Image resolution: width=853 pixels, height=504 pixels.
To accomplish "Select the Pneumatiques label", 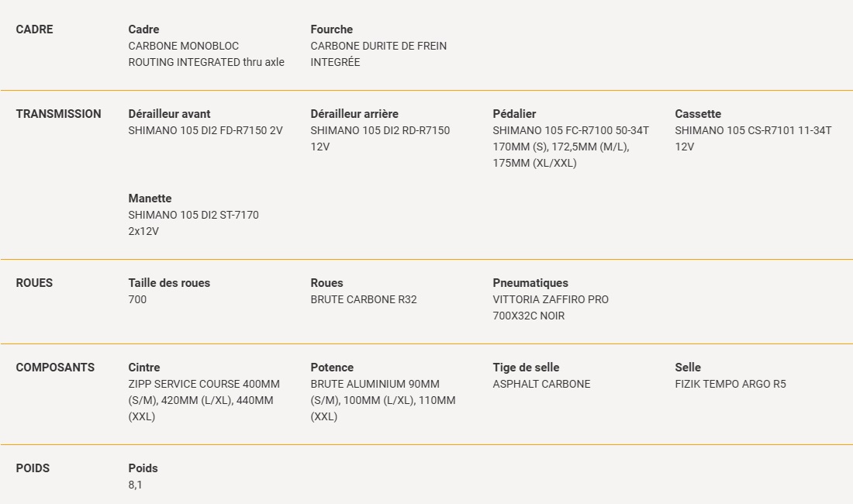I will point(530,283).
